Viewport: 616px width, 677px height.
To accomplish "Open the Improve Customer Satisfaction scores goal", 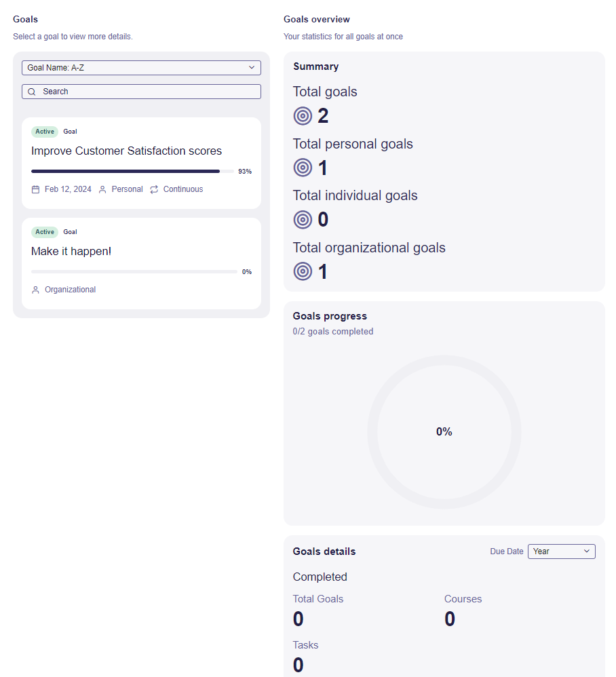I will click(141, 163).
